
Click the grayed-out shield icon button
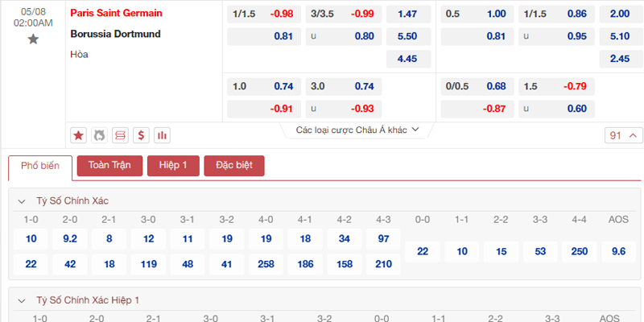99,135
